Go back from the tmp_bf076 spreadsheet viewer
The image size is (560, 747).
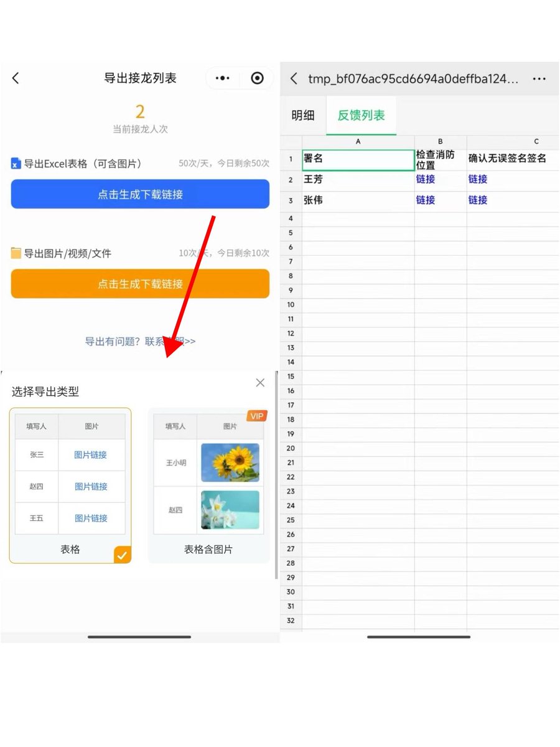(x=294, y=79)
